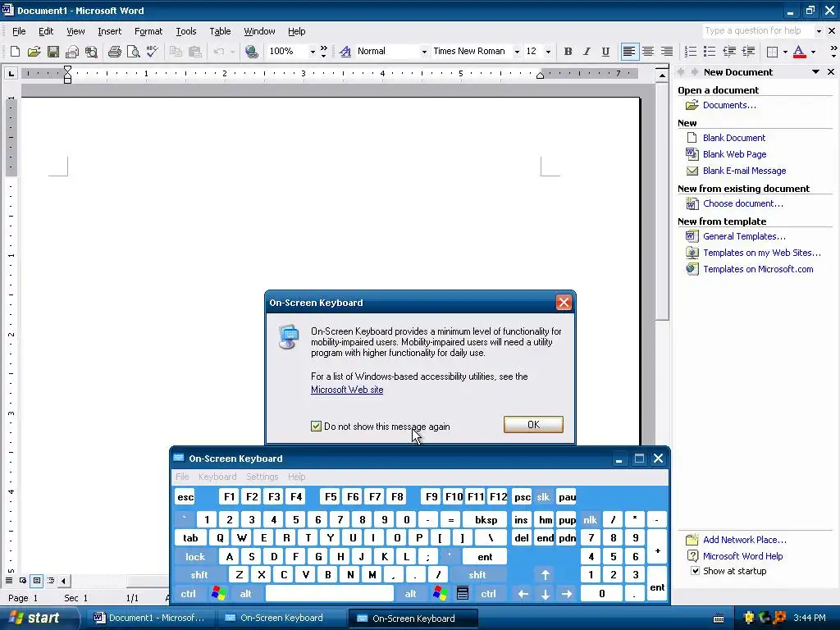
Task: Open the border style dropdown arrow
Action: pos(785,52)
